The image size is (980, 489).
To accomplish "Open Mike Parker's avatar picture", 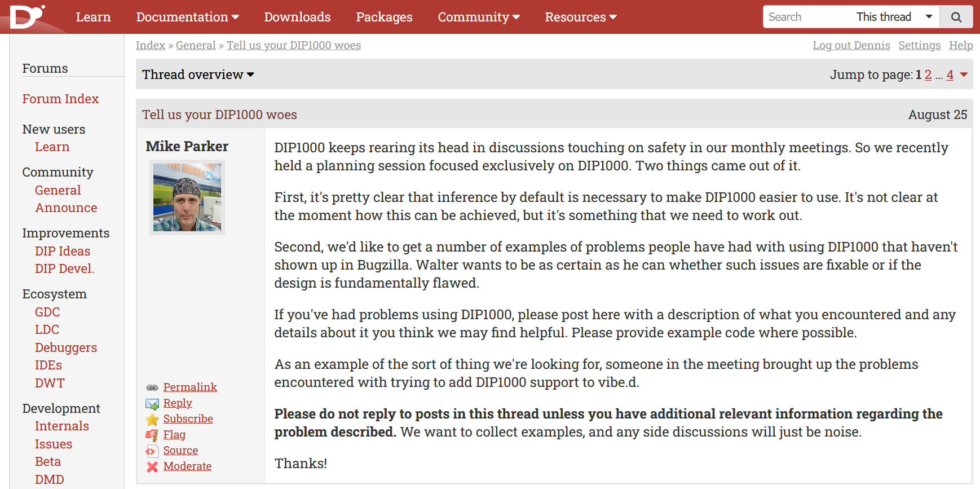I will click(187, 197).
